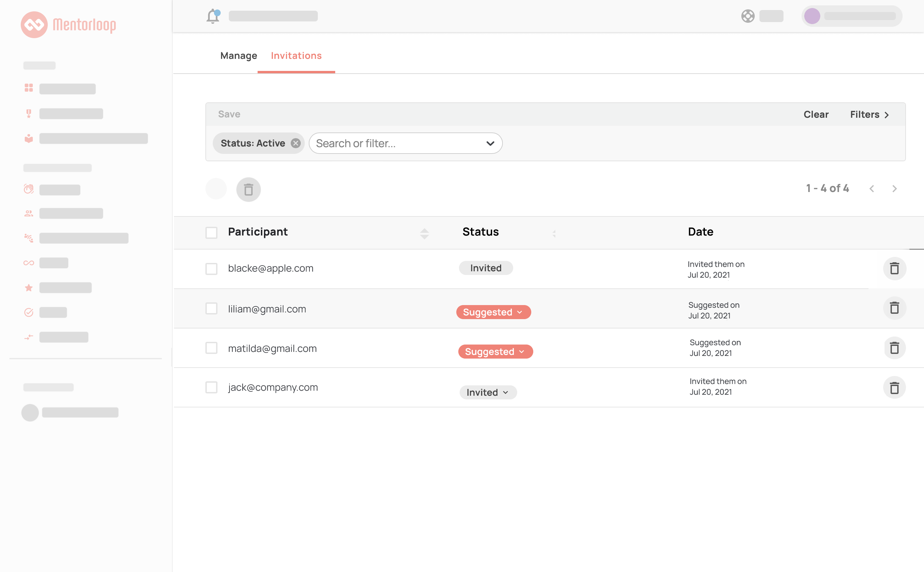This screenshot has height=572, width=924.
Task: Toggle the select-all checkbox in header
Action: tap(211, 233)
